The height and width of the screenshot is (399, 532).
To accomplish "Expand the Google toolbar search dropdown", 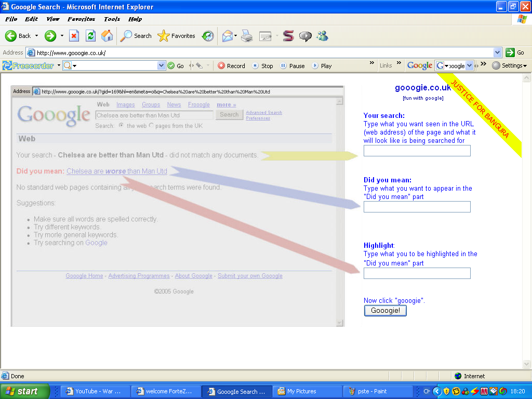I will point(469,65).
